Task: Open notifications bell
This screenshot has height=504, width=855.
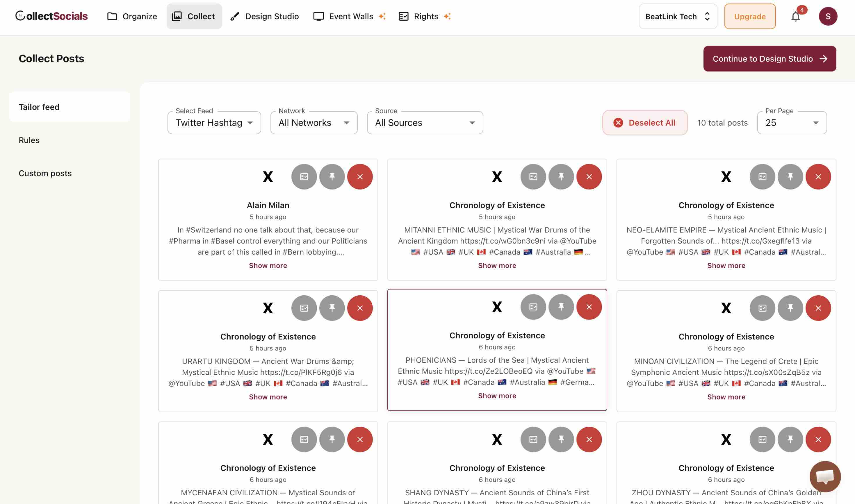Action: click(796, 16)
